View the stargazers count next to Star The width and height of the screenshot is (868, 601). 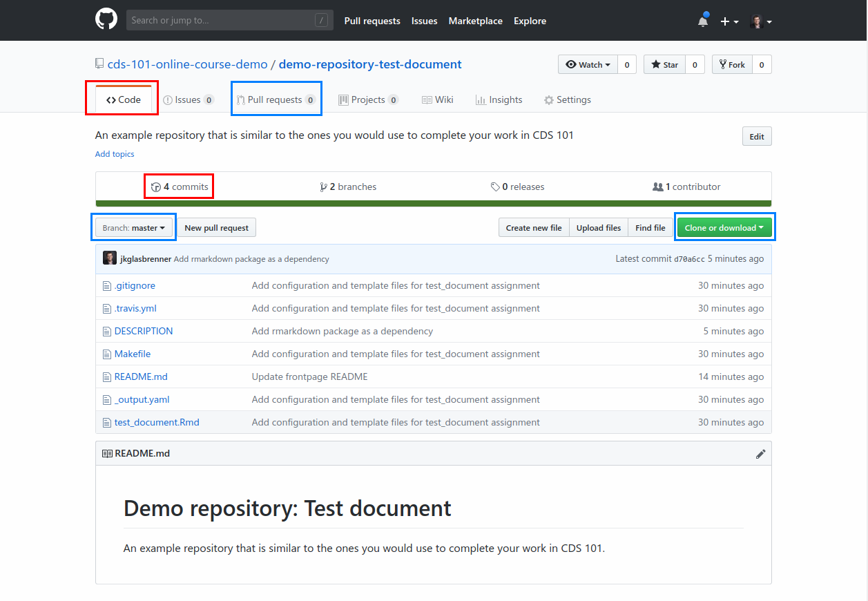tap(695, 64)
